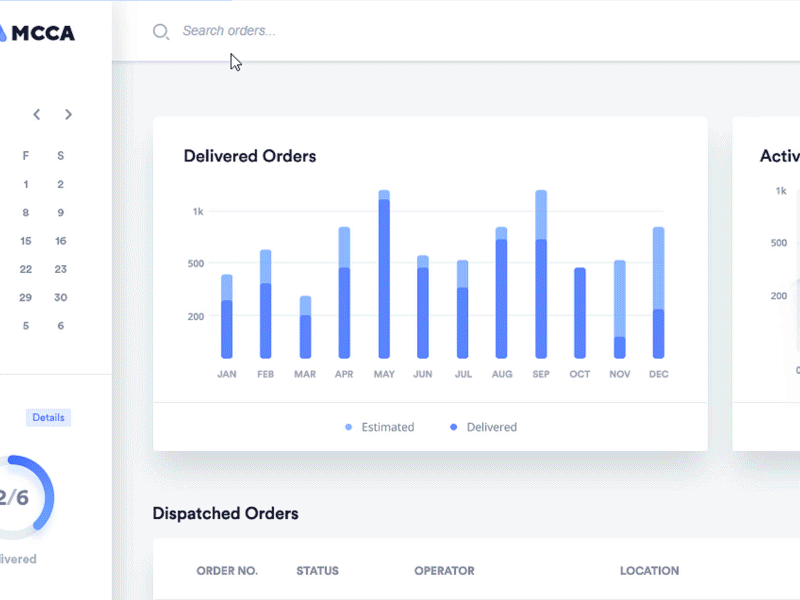Click the F weekday header in calendar

tap(26, 156)
